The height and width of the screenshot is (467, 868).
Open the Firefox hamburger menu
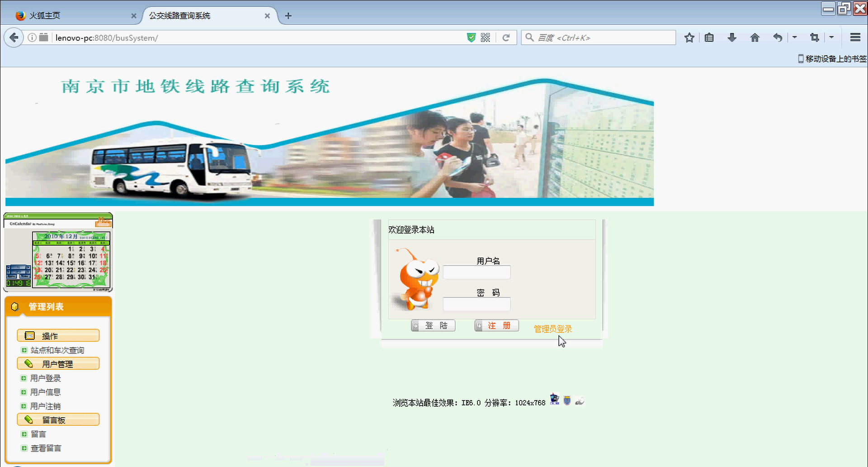(x=855, y=38)
